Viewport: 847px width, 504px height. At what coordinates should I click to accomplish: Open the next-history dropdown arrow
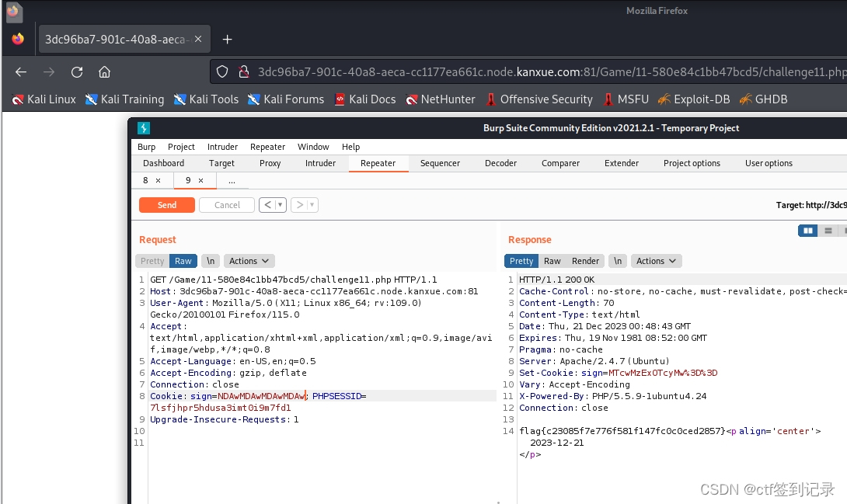[312, 204]
